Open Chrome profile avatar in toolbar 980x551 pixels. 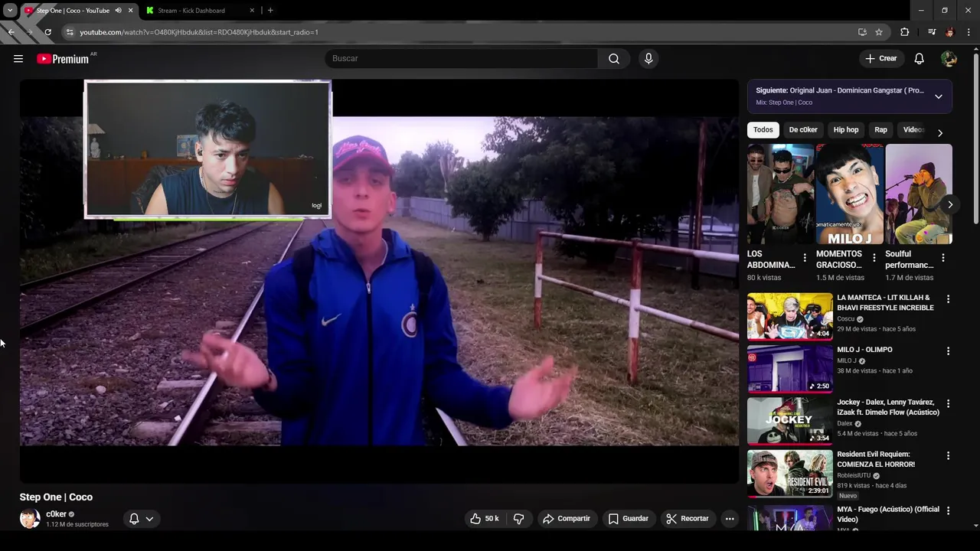(x=950, y=32)
